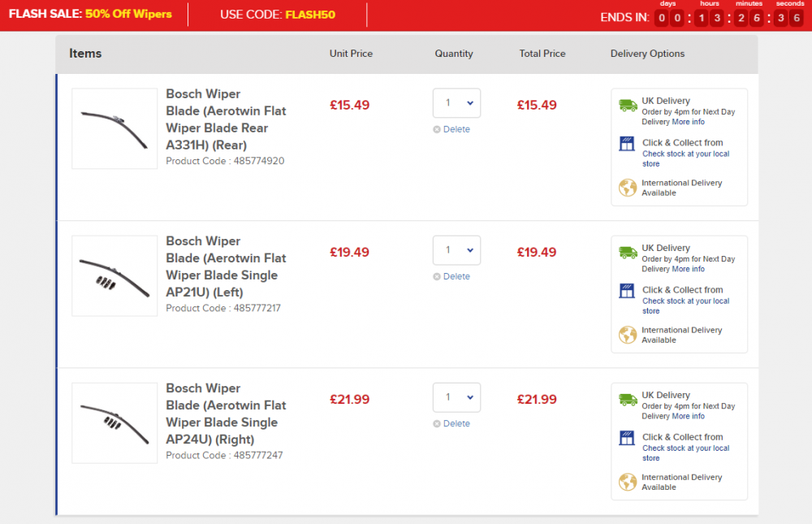Screen dimensions: 812x524
Task: Click Product Code 485777217 text
Action: pos(223,308)
